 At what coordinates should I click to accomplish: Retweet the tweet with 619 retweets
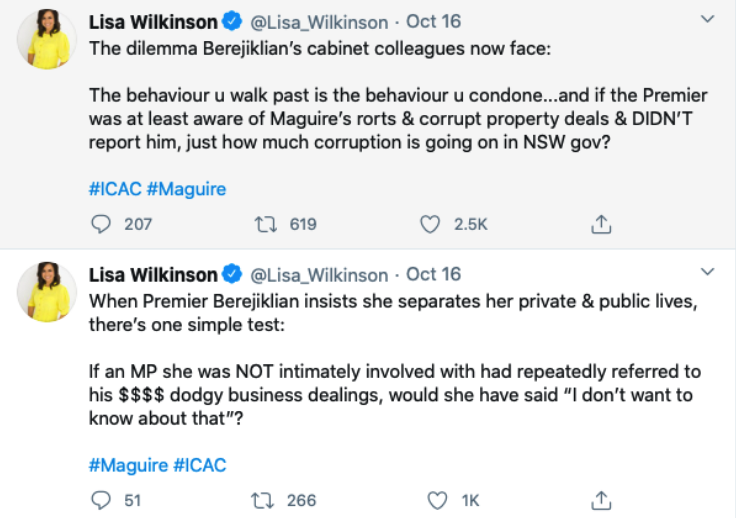coord(267,224)
